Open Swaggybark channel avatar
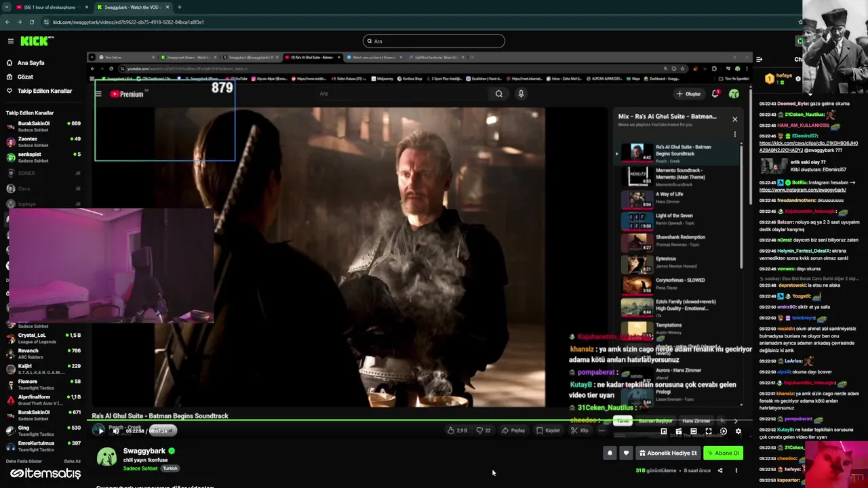This screenshot has width=868, height=488. pos(106,457)
